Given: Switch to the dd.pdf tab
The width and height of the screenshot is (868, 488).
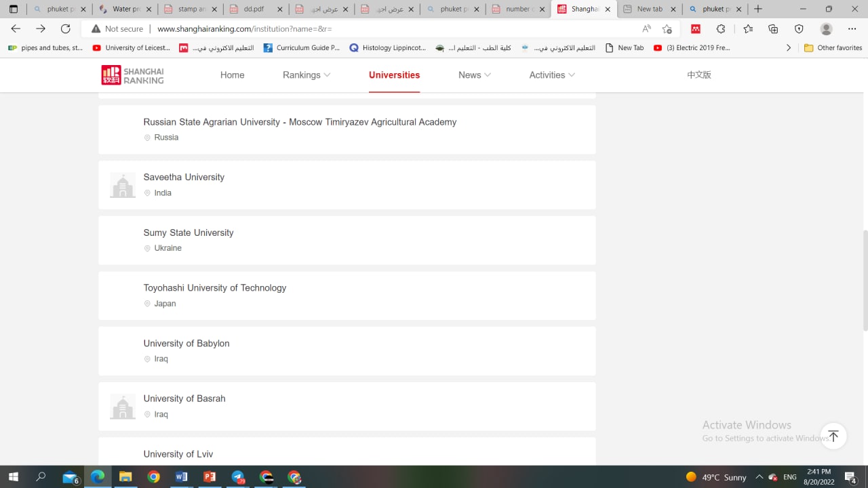Looking at the screenshot, I should click(255, 9).
